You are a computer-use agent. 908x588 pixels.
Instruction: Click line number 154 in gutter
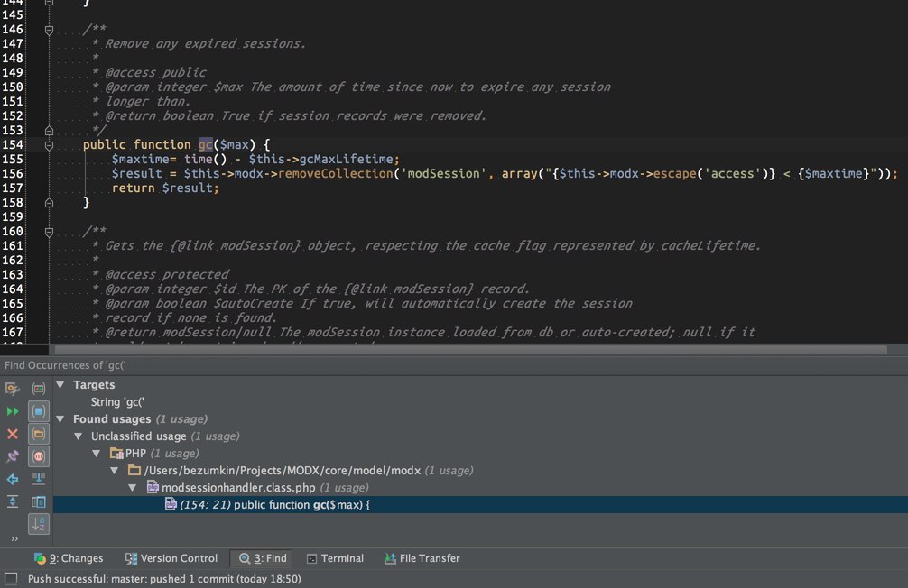(12, 144)
